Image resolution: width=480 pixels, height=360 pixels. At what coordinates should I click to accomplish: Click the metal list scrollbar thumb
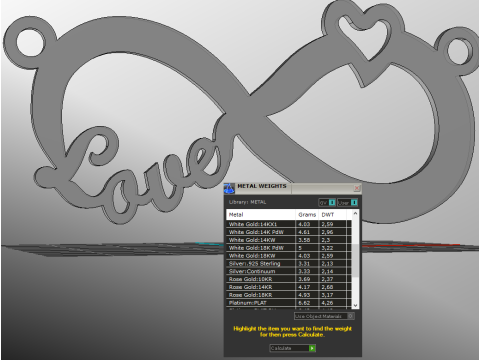pos(355,260)
